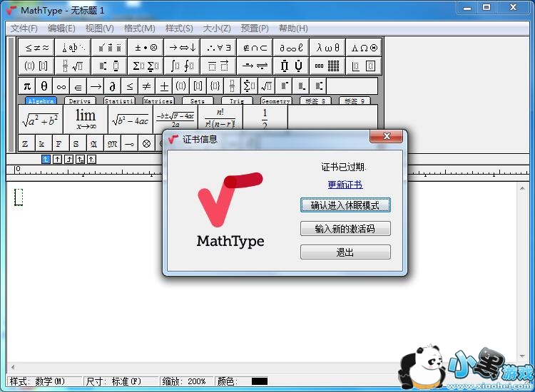Insert the element-of symbol from small bar
This screenshot has height=392, width=535.
78,86
